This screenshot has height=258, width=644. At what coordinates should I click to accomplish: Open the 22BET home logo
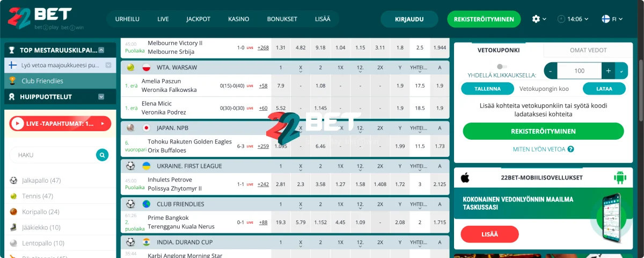point(46,19)
